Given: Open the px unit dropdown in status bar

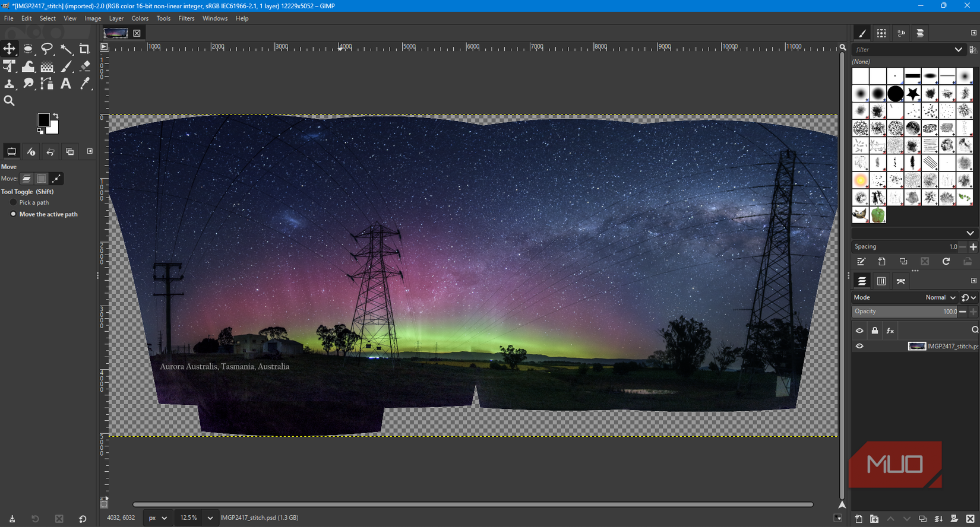Looking at the screenshot, I should pyautogui.click(x=158, y=518).
